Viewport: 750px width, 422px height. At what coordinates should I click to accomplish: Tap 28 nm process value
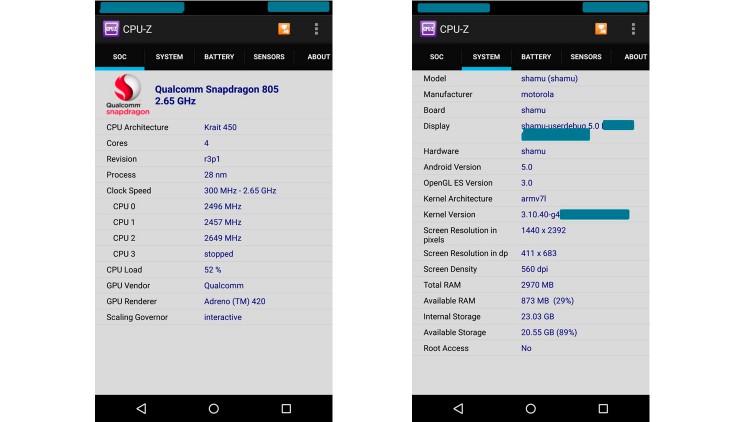point(215,175)
